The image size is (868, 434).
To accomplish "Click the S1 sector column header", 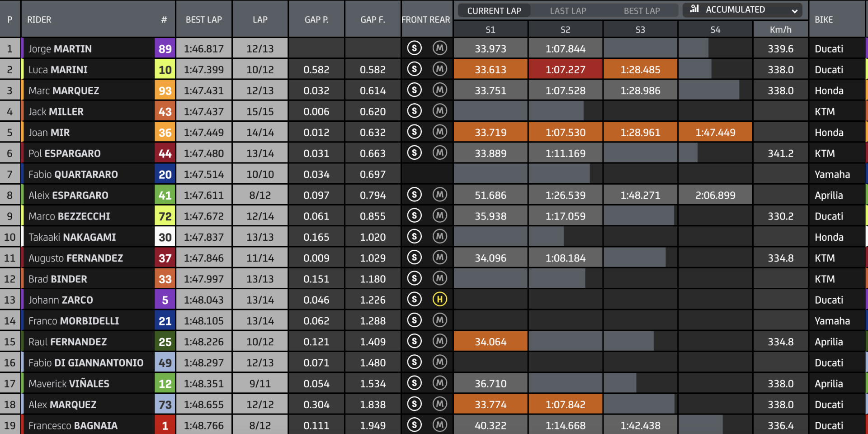I will [491, 30].
